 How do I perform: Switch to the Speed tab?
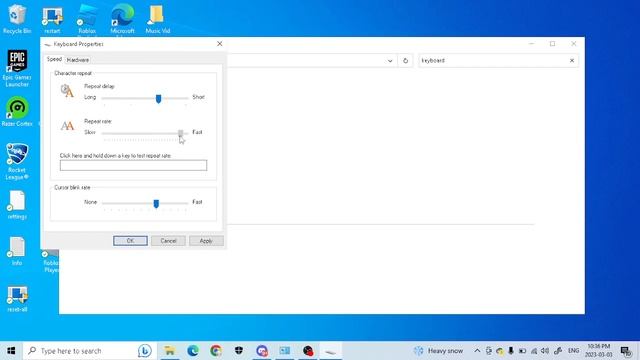pyautogui.click(x=54, y=59)
